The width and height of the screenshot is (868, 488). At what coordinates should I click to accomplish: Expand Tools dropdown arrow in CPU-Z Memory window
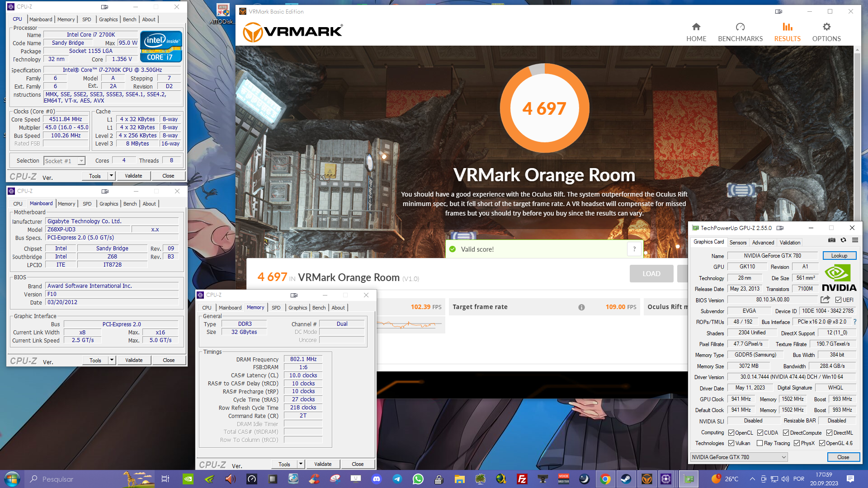[x=301, y=464]
